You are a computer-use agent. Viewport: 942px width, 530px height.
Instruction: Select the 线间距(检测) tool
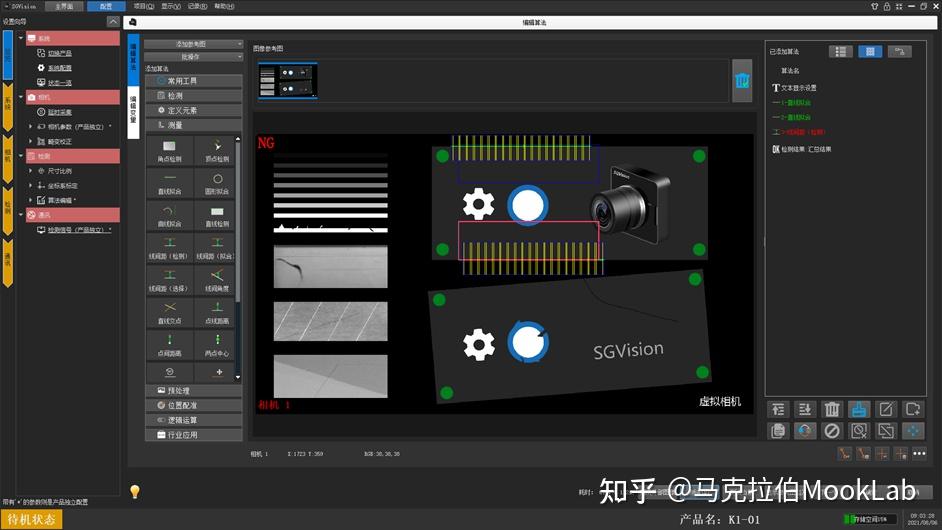[169, 248]
